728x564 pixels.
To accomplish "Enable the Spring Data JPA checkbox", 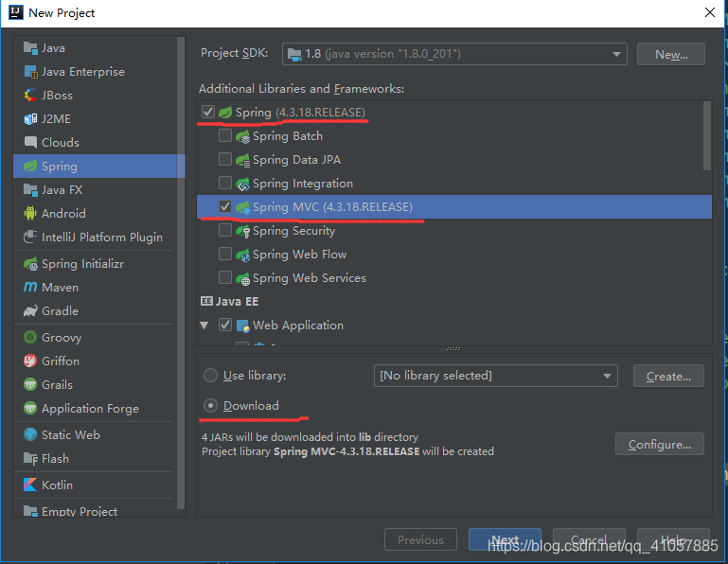I will [x=225, y=159].
